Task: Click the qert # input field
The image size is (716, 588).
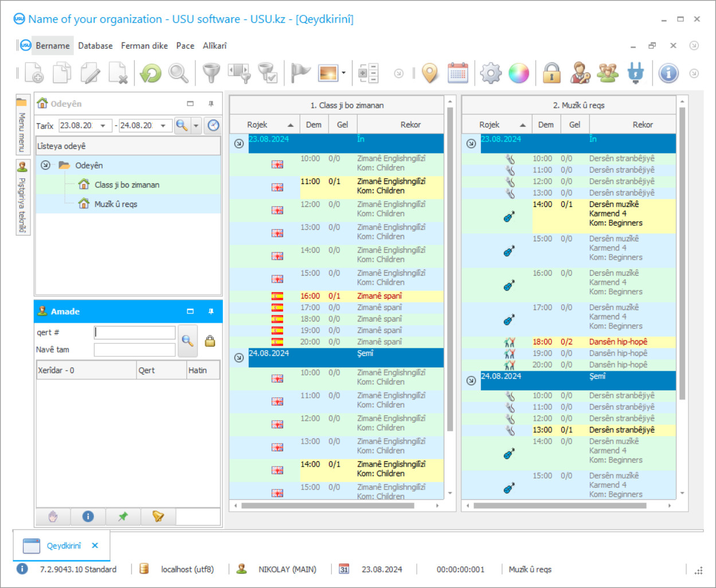Action: (135, 332)
